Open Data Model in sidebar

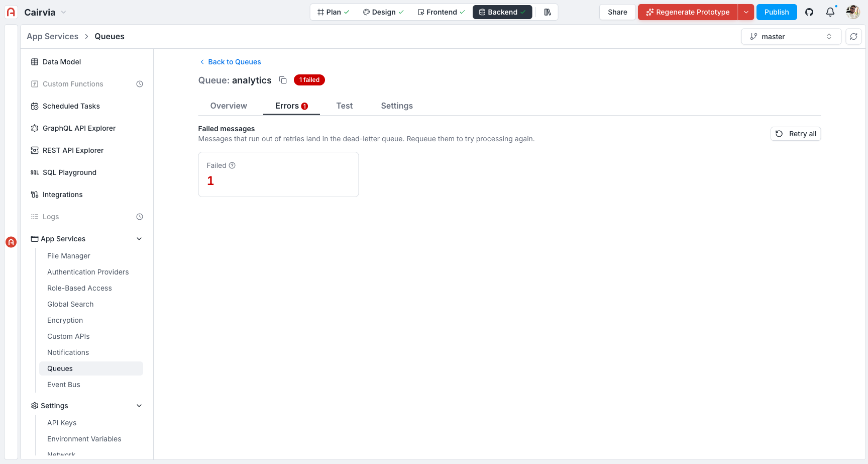point(87,62)
